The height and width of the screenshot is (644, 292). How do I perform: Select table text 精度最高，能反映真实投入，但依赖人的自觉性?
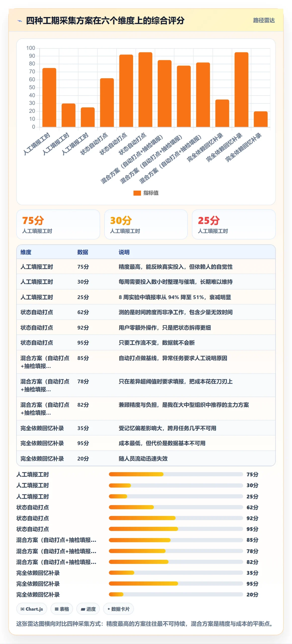(x=176, y=267)
